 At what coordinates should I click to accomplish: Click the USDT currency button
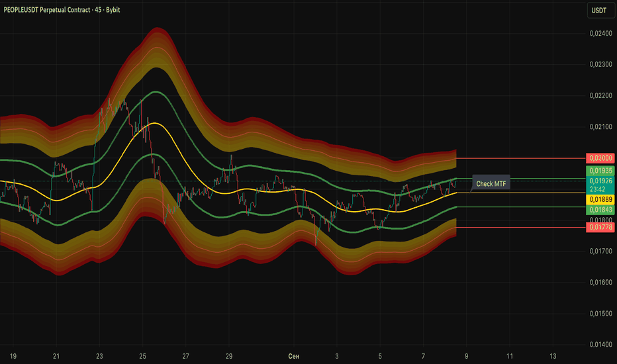click(599, 10)
